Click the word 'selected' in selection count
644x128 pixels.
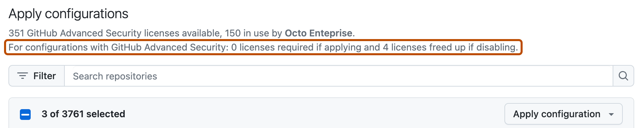(x=106, y=114)
